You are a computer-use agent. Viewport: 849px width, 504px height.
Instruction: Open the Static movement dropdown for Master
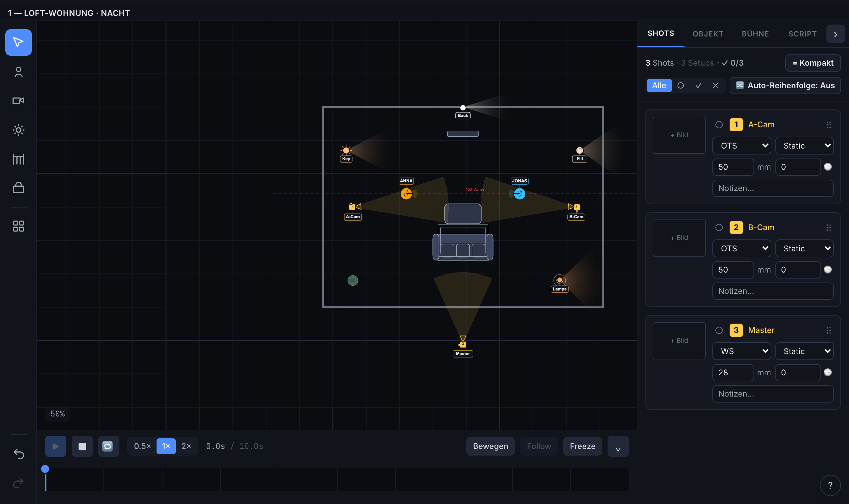coord(804,351)
